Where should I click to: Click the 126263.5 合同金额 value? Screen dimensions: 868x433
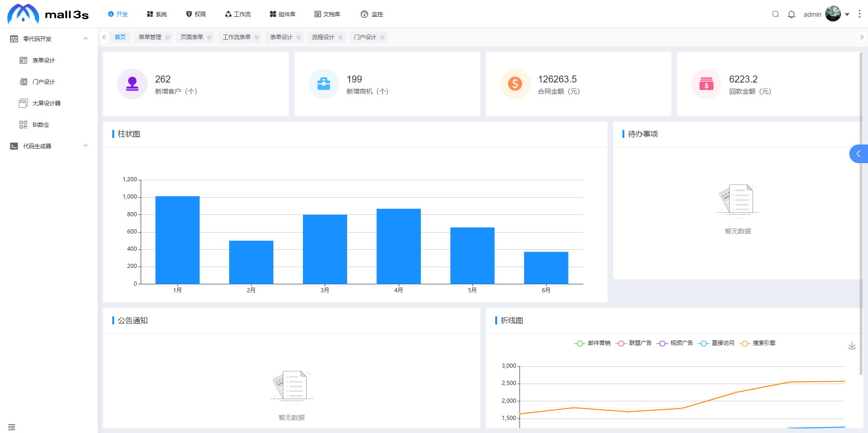pyautogui.click(x=557, y=79)
